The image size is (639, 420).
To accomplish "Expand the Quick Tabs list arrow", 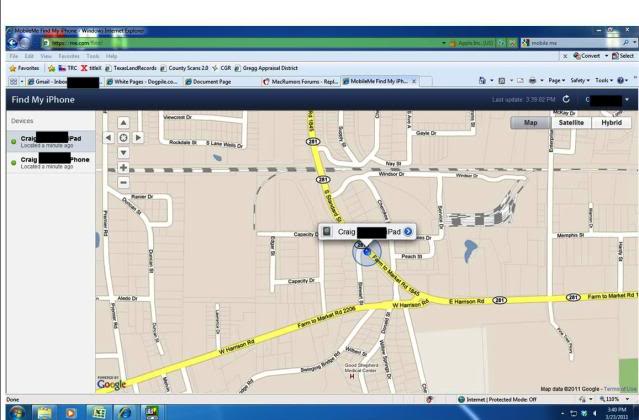I will pyautogui.click(x=22, y=81).
